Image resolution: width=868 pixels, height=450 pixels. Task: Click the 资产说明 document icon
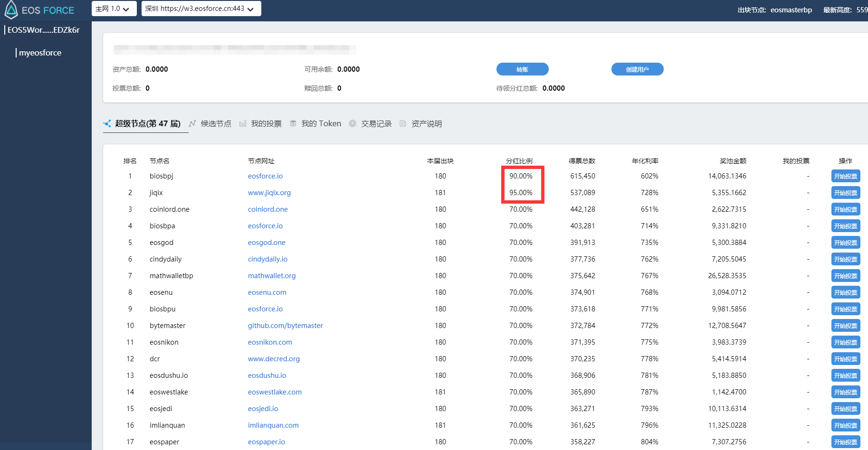(x=403, y=123)
